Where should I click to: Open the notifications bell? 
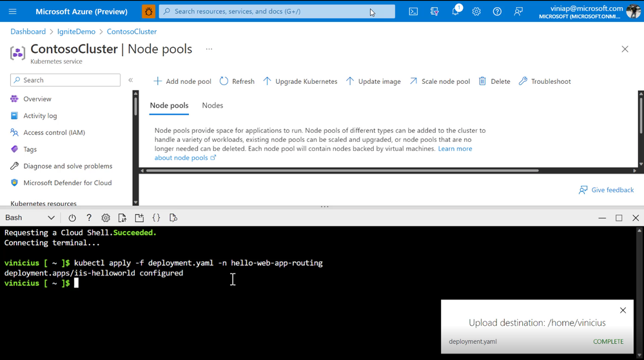[456, 11]
